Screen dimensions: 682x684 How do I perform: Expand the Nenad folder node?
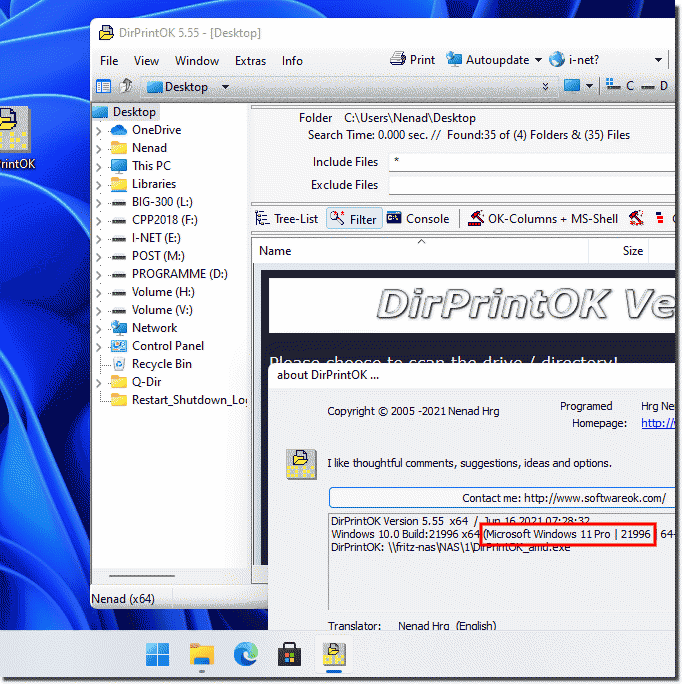(99, 149)
